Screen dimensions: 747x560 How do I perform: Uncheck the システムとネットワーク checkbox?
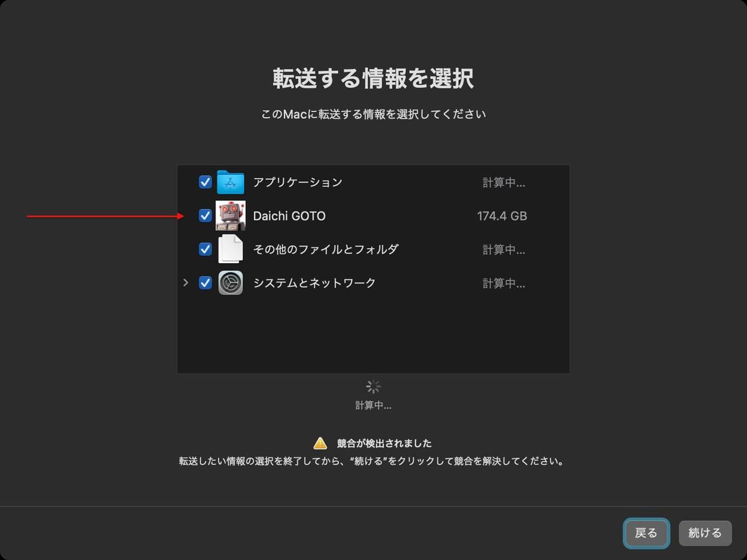tap(205, 283)
